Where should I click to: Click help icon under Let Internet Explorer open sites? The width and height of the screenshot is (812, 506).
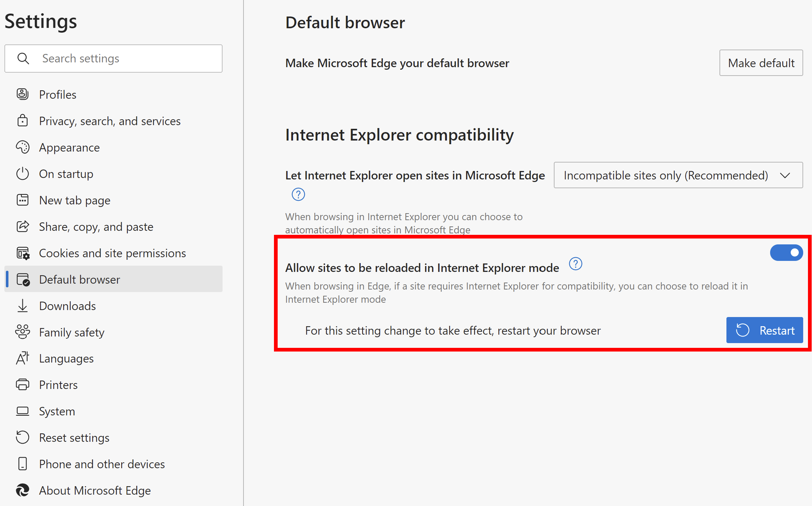pyautogui.click(x=298, y=194)
